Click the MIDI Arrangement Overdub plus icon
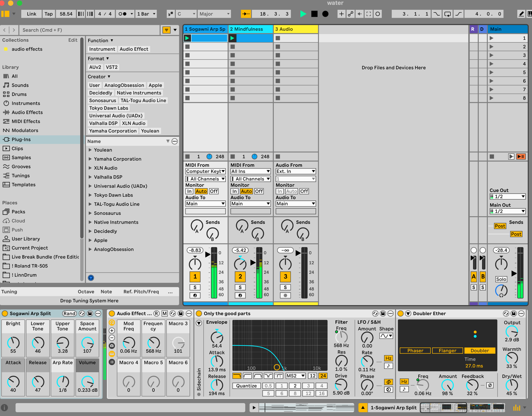The image size is (532, 416). click(341, 14)
